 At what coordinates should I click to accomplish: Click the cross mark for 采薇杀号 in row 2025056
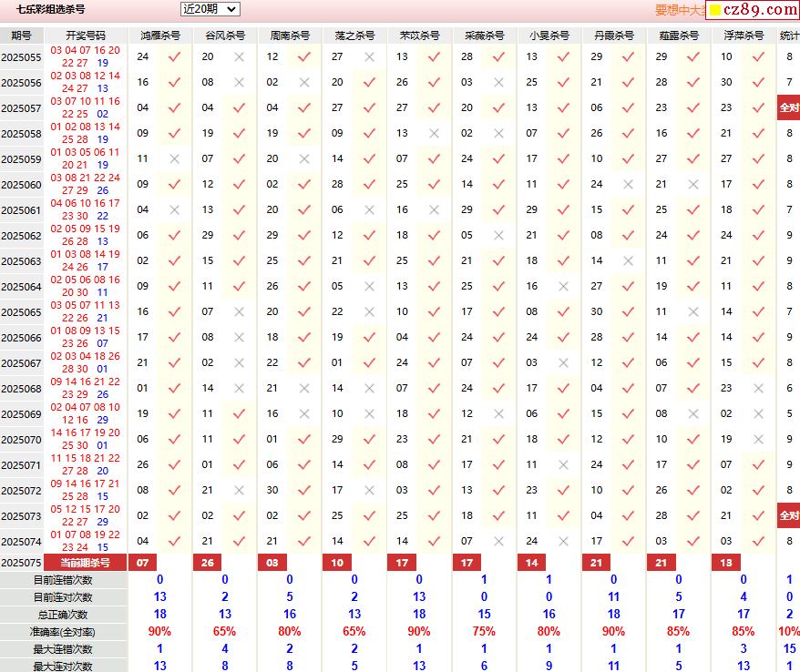tap(499, 82)
